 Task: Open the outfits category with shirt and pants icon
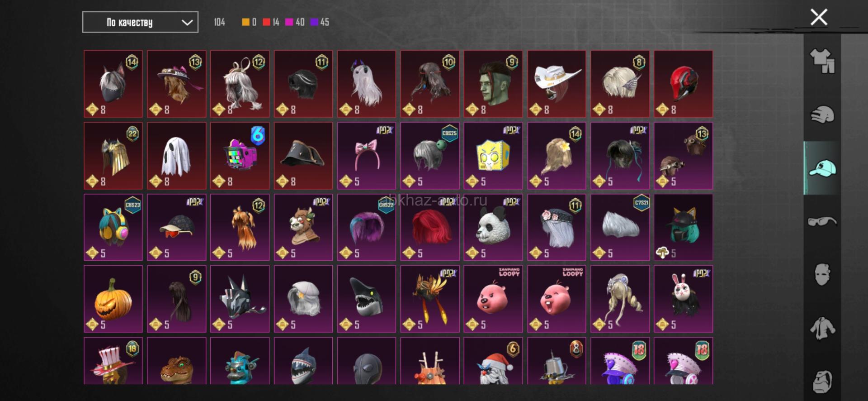point(822,61)
